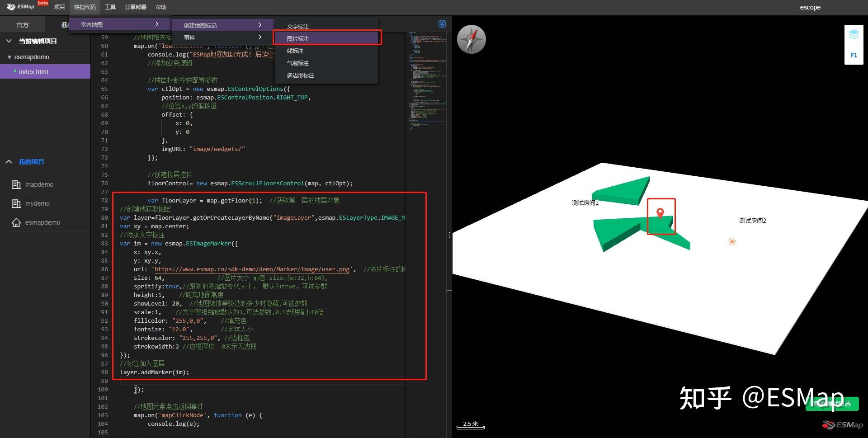The width and height of the screenshot is (868, 438).
Task: Click the small orange marker near 测试房间2
Action: (732, 241)
